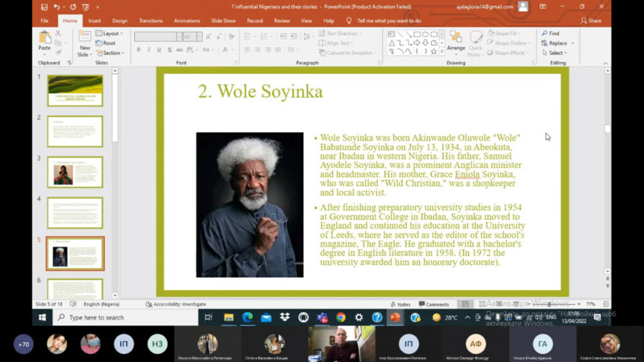Toggle the Notes pane in status bar

(x=399, y=304)
